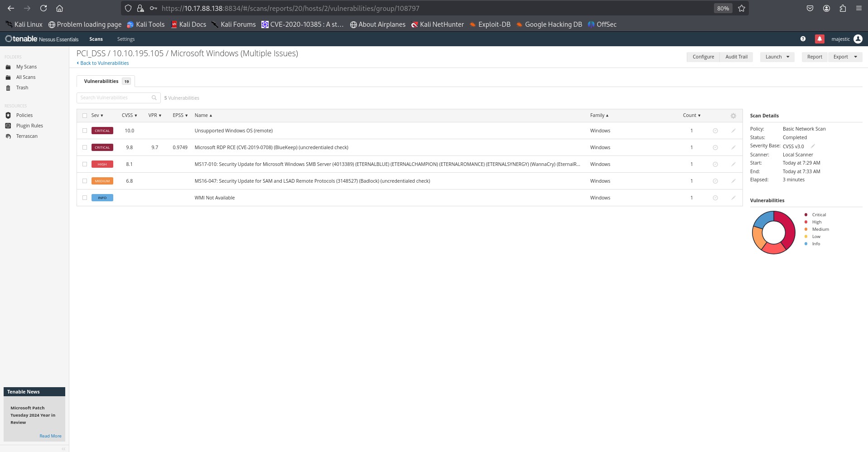
Task: Sort by the Family column
Action: tap(599, 115)
